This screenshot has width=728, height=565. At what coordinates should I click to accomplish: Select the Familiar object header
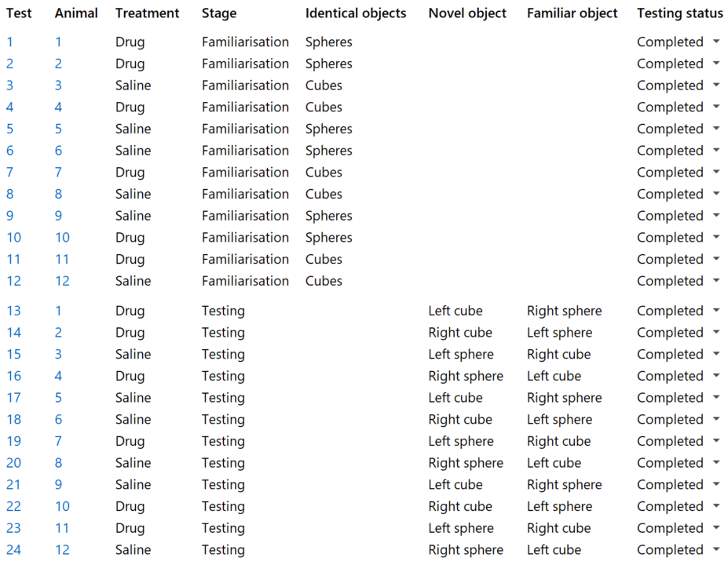pyautogui.click(x=572, y=13)
